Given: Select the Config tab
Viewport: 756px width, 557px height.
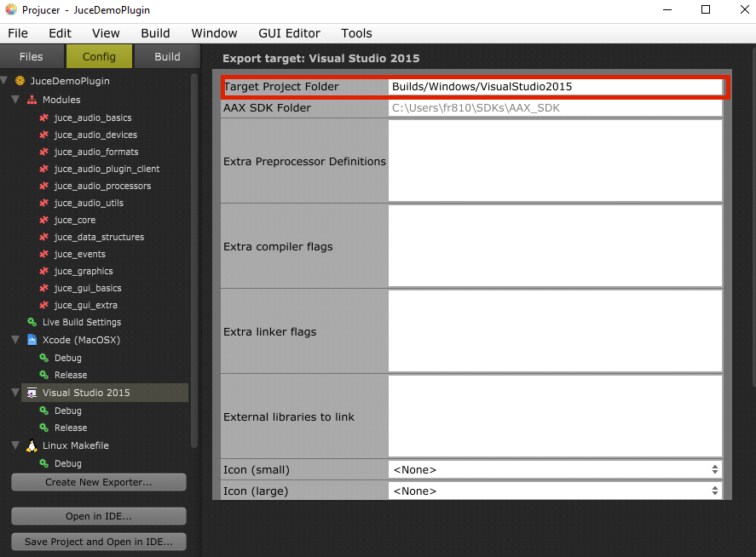Looking at the screenshot, I should pos(99,56).
